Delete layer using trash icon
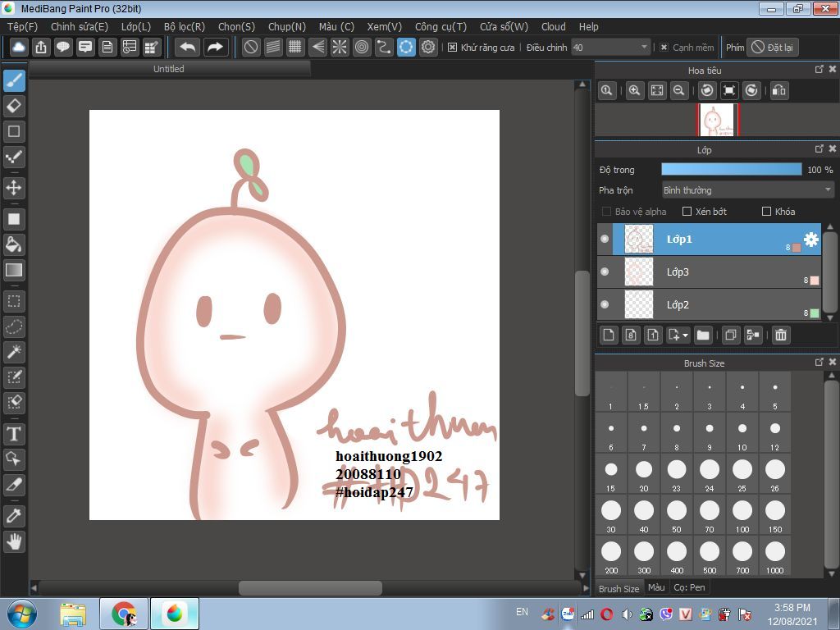 tap(781, 335)
